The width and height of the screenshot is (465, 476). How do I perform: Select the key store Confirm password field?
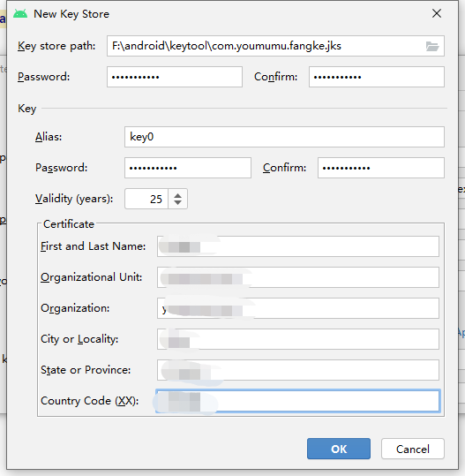click(x=377, y=77)
